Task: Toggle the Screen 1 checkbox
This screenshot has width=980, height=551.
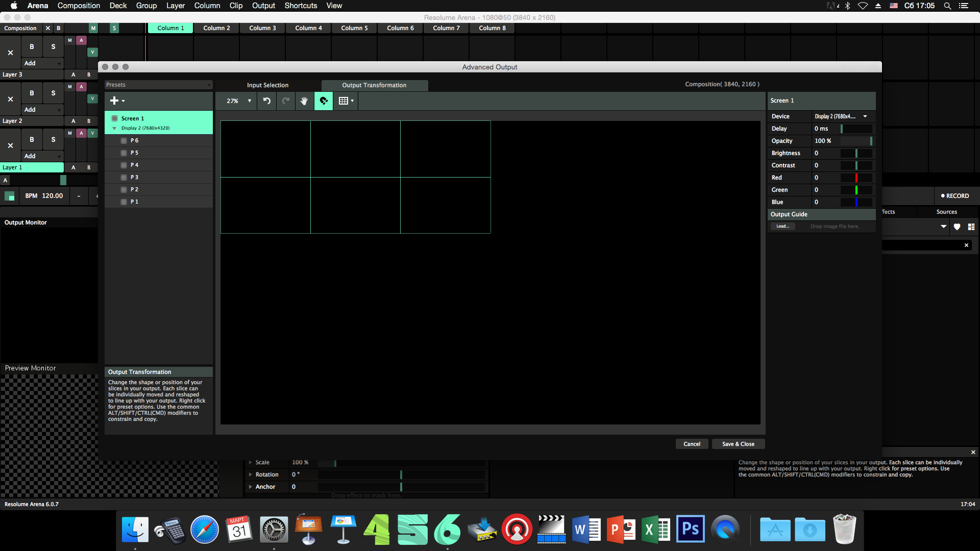Action: click(115, 118)
